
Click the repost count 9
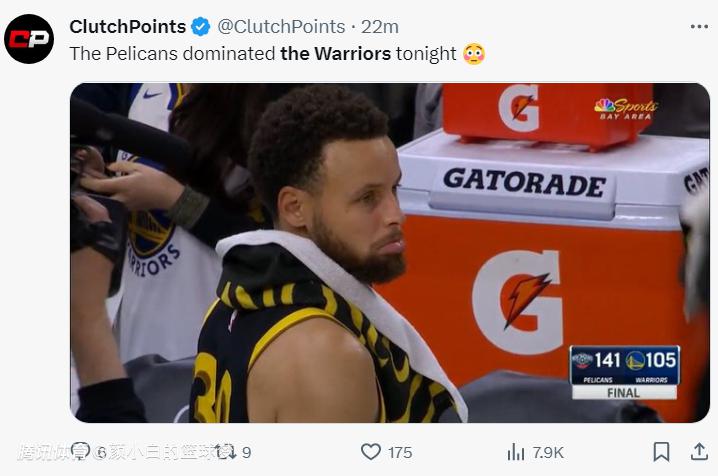[x=246, y=453]
